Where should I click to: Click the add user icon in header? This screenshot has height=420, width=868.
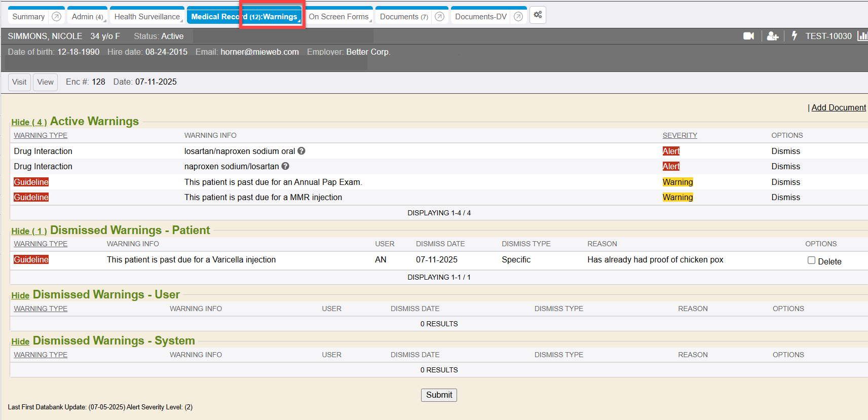coord(772,36)
